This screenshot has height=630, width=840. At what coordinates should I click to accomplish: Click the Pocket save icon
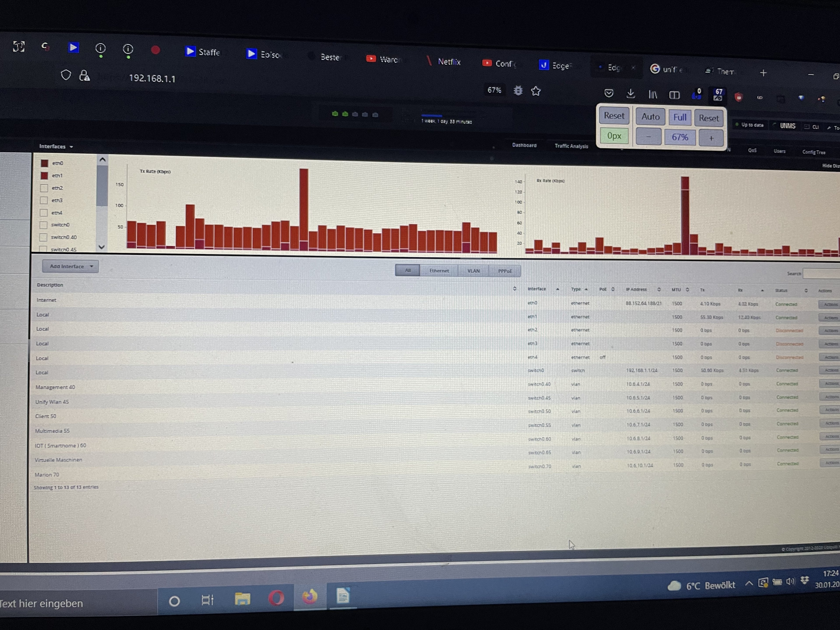pos(609,93)
